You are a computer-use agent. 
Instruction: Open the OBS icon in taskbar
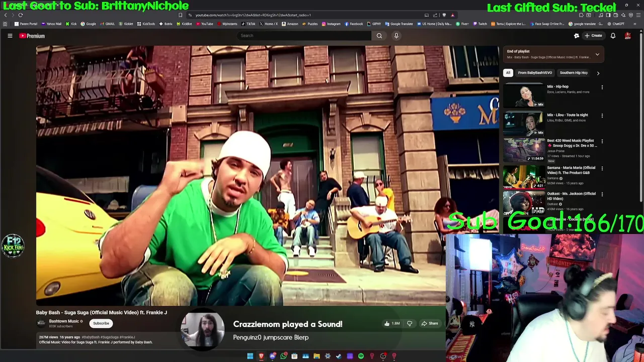[x=383, y=356]
